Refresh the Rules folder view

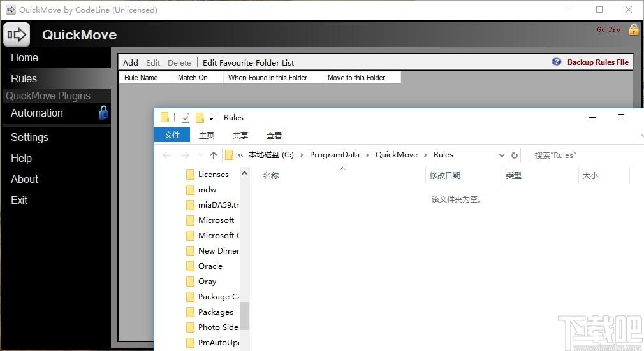(514, 155)
